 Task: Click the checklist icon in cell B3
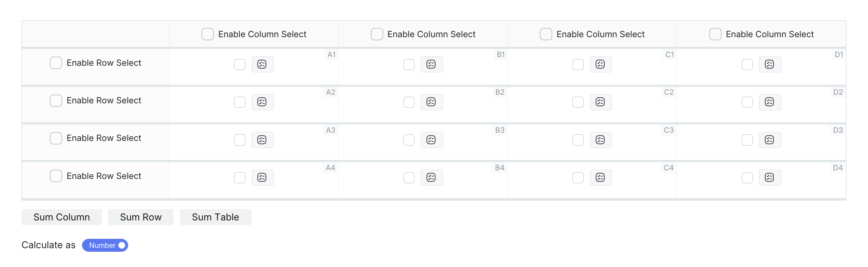pos(431,140)
